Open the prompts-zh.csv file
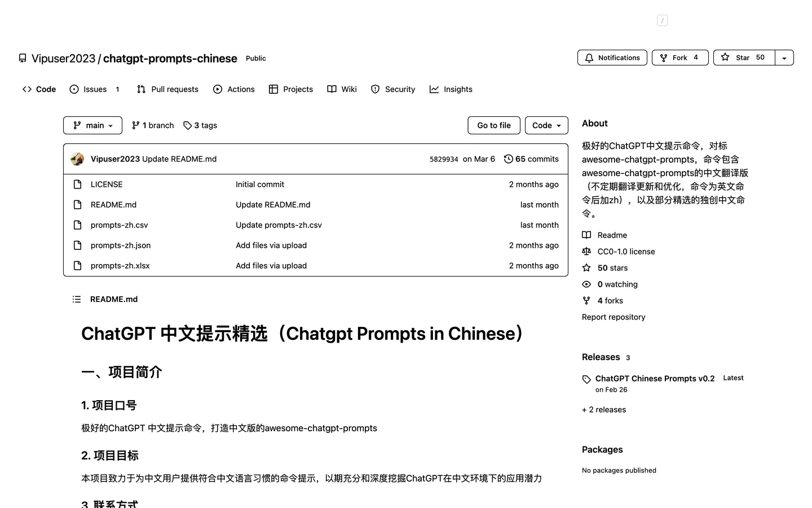The height and width of the screenshot is (508, 812). [119, 225]
